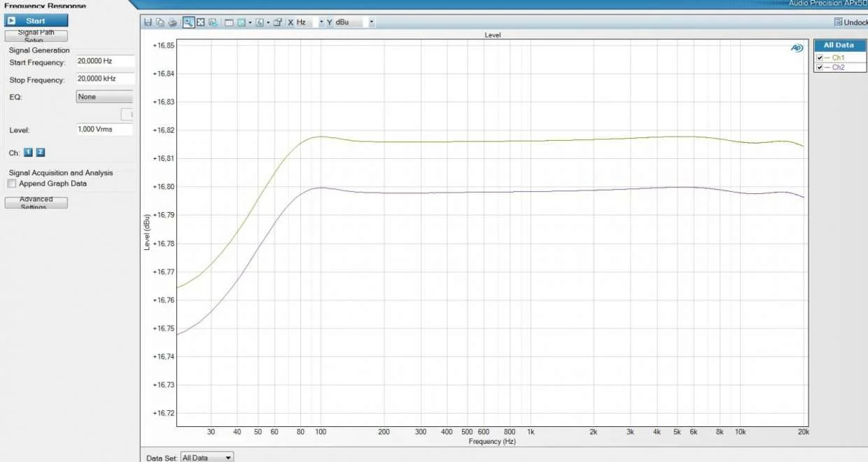Open the X axis unit Hz dropdown

321,22
